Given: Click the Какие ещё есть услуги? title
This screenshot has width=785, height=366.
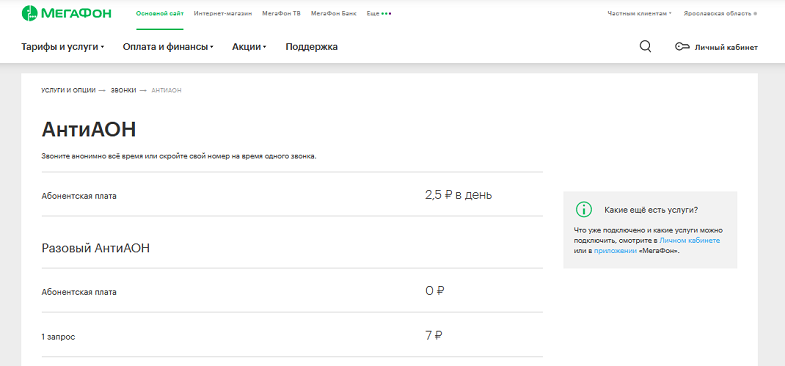Looking at the screenshot, I should (651, 210).
